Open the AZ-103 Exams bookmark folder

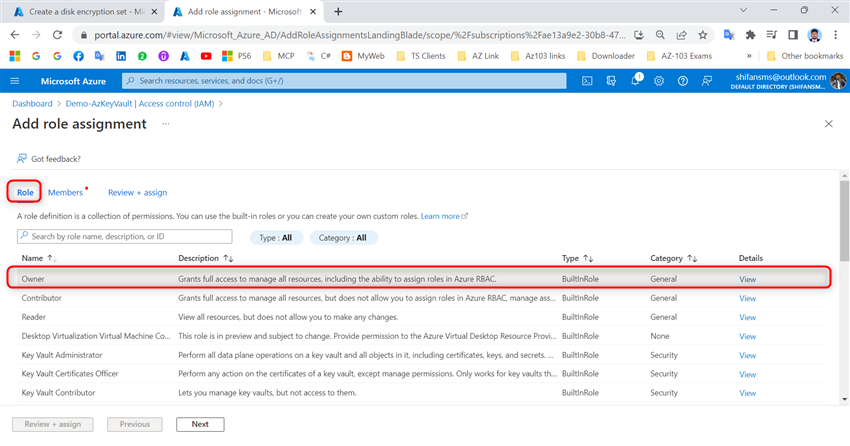[x=679, y=56]
